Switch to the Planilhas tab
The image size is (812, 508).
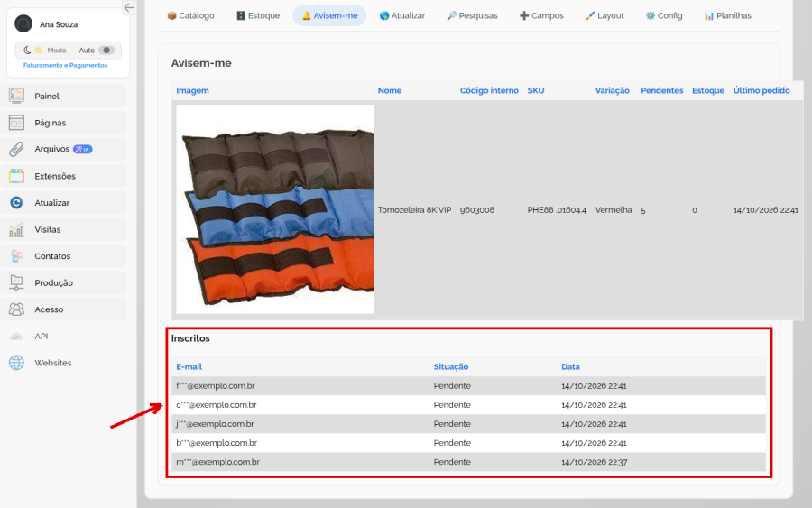tap(727, 15)
